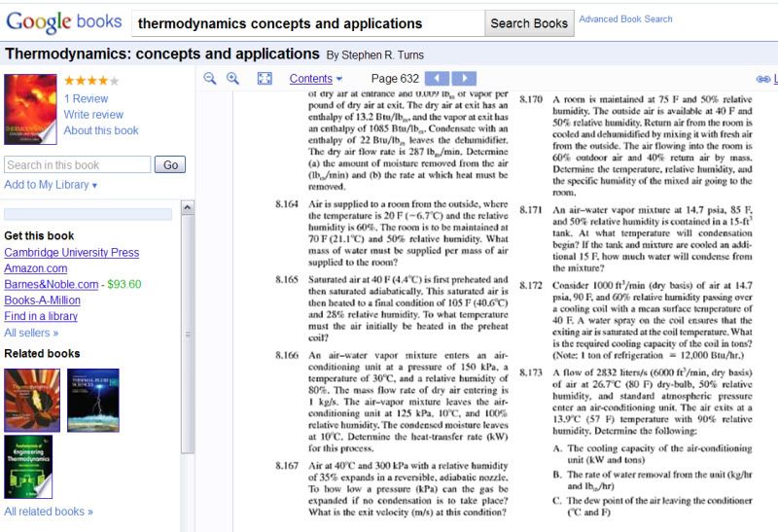Click the Go button
778x532 pixels.
pos(170,164)
